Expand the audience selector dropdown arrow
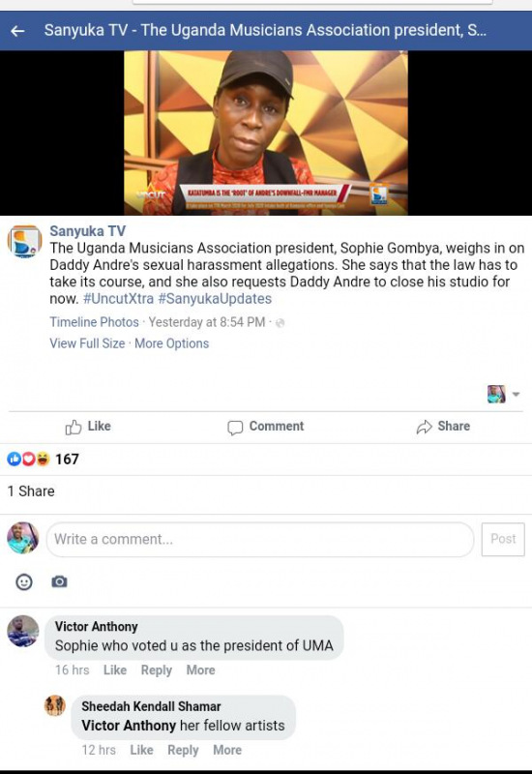532x774 pixels. coord(516,395)
